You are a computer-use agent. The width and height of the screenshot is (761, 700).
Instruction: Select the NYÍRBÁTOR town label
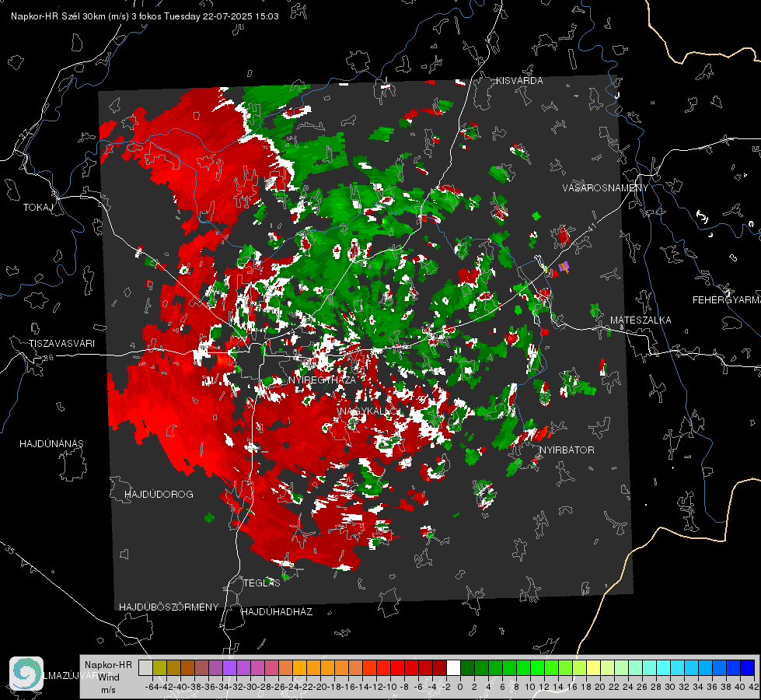coord(567,450)
